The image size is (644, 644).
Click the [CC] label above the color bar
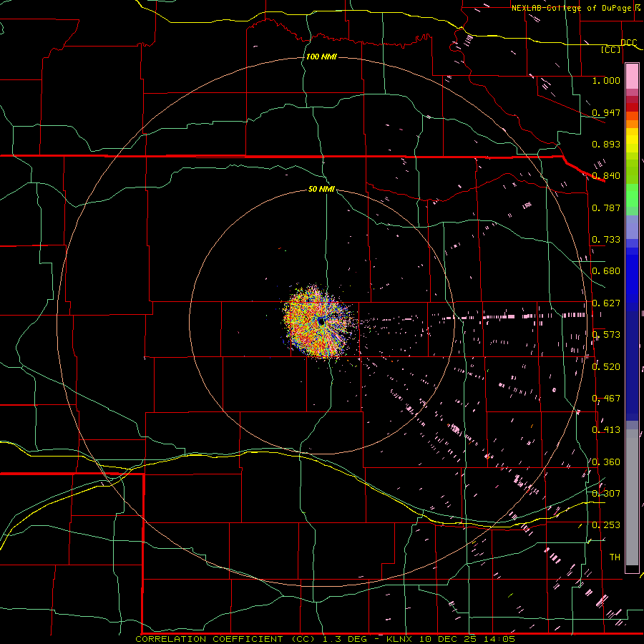tap(611, 49)
